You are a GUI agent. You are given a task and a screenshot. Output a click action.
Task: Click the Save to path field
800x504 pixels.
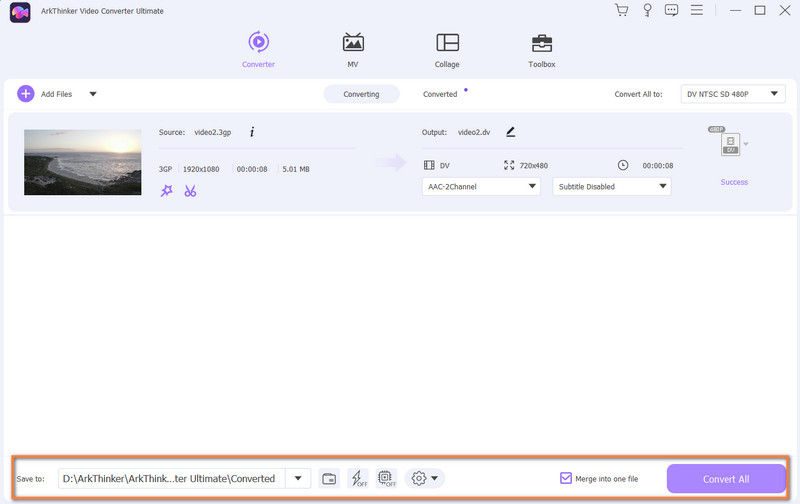click(171, 478)
